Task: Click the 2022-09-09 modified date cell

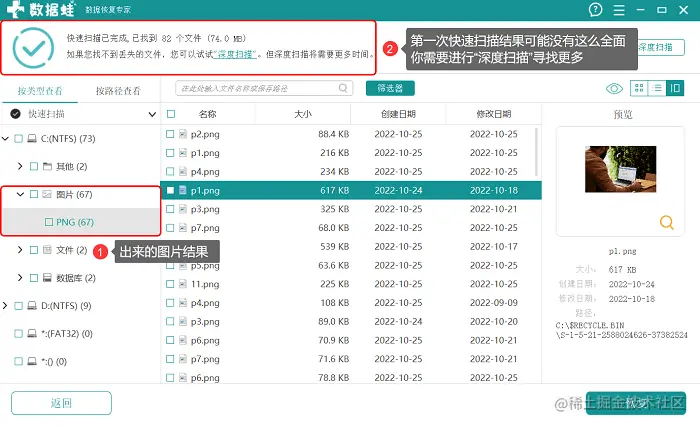Action: [x=494, y=303]
